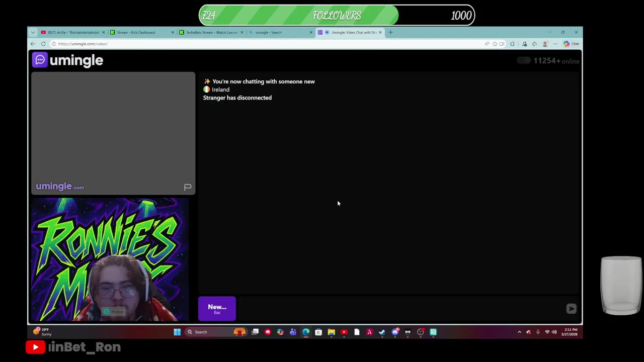Viewport: 644px width, 362px height.
Task: Open Edge settings and more menu
Action: [x=555, y=44]
